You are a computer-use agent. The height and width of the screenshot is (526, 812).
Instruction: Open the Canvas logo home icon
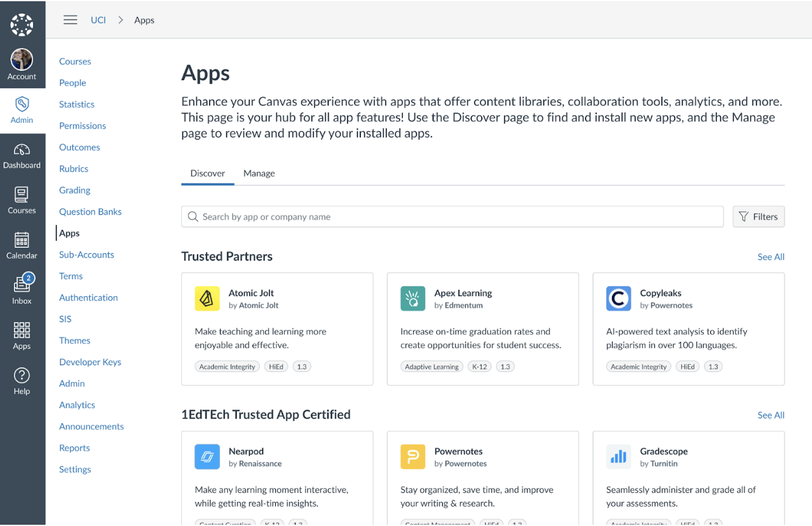22,25
